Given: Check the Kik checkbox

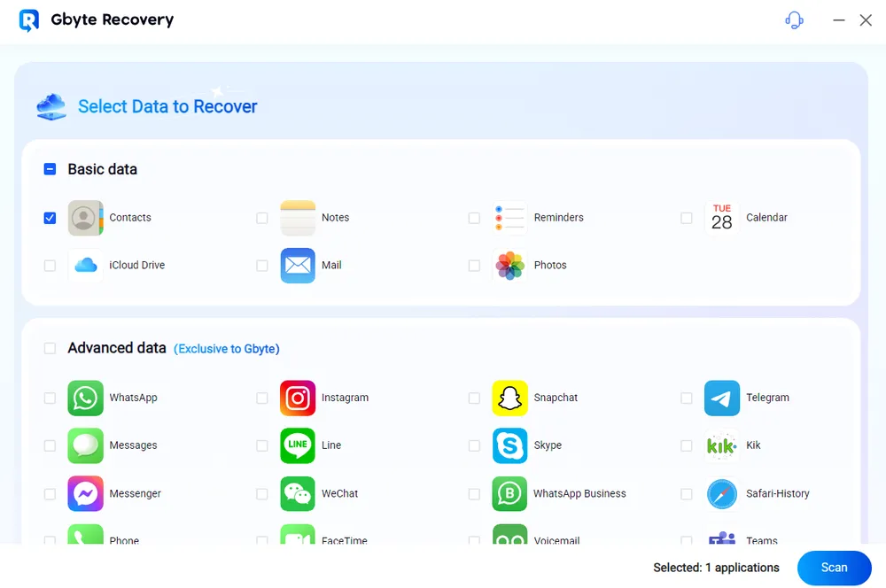Looking at the screenshot, I should click(x=687, y=445).
